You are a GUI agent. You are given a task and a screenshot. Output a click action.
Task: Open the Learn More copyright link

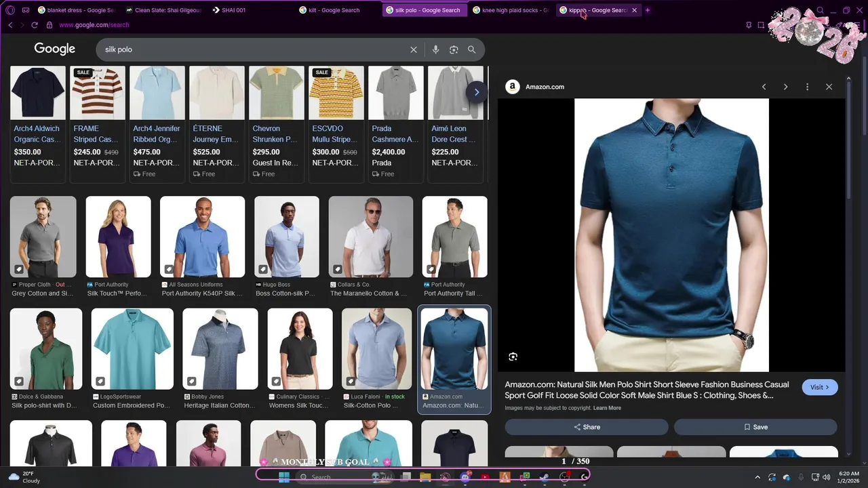[607, 408]
